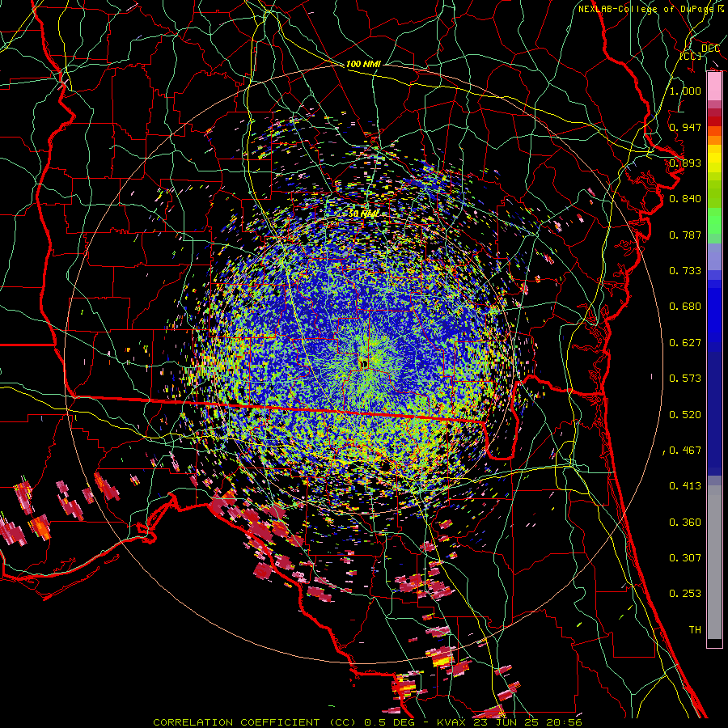Click the 0.413 legend value
The width and height of the screenshot is (728, 728).
685,486
